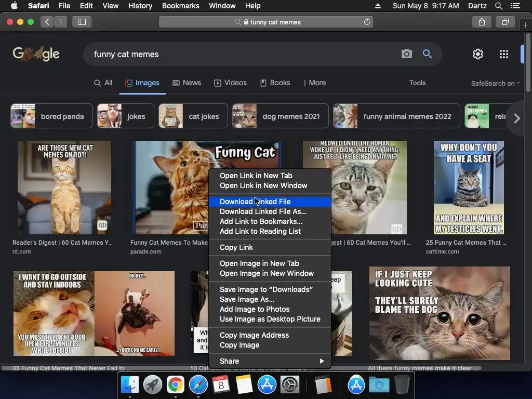The height and width of the screenshot is (399, 532).
Task: Select Open Image in New Window
Action: [270, 273]
